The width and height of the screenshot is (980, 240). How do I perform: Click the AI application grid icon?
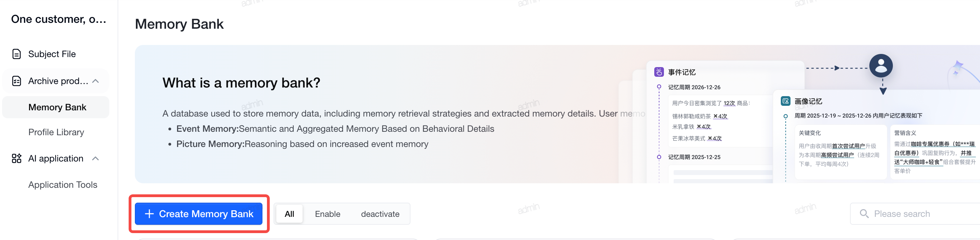pos(16,159)
